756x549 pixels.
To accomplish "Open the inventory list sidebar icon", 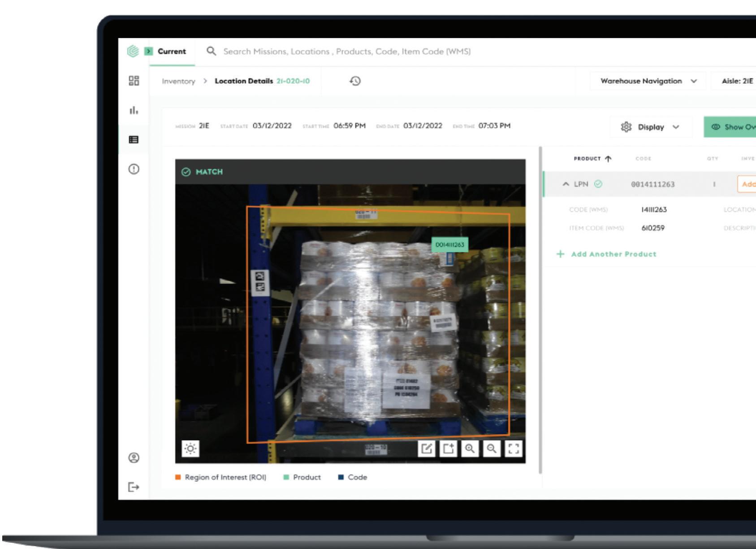I will tap(134, 139).
